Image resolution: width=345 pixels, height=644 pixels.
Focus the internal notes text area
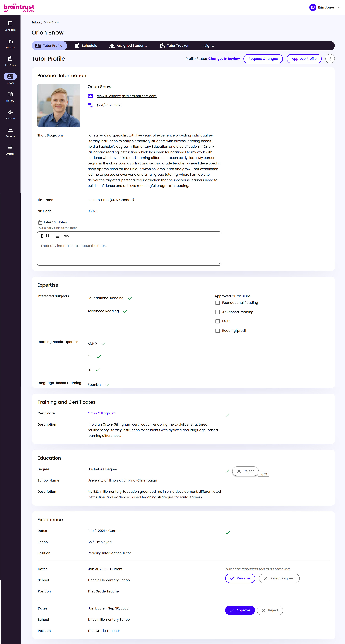(129, 253)
